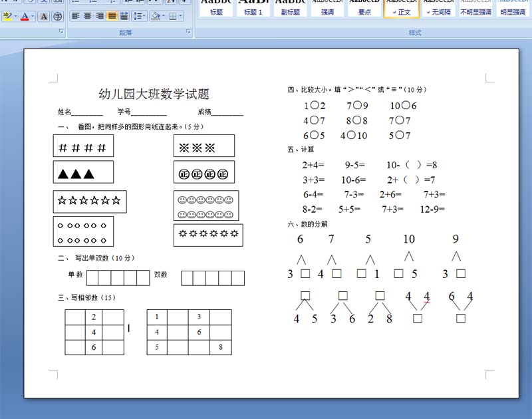This screenshot has height=419, width=532.
Task: Align text left
Action: [x=75, y=16]
